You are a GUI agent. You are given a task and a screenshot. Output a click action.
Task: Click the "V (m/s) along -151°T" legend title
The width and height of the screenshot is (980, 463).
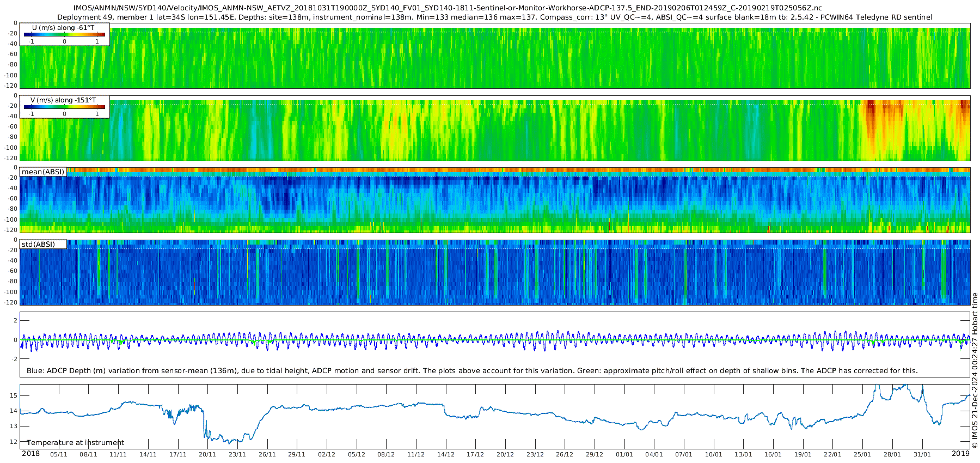[63, 100]
